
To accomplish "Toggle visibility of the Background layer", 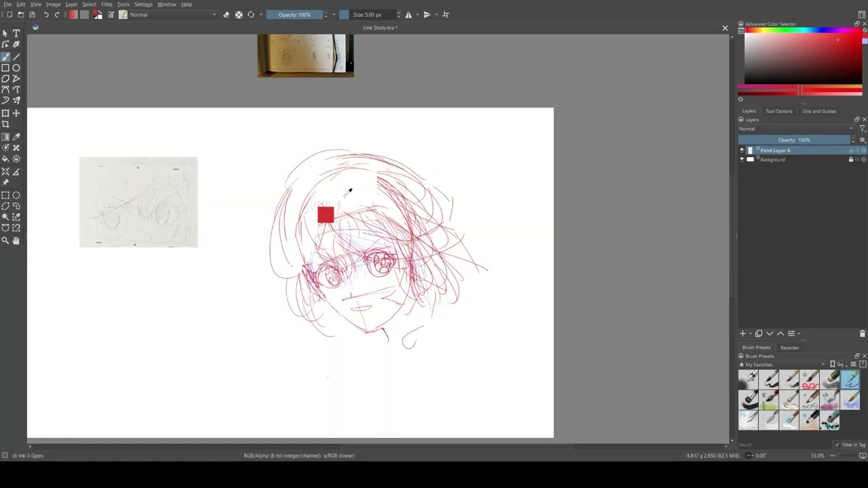I will coord(741,160).
